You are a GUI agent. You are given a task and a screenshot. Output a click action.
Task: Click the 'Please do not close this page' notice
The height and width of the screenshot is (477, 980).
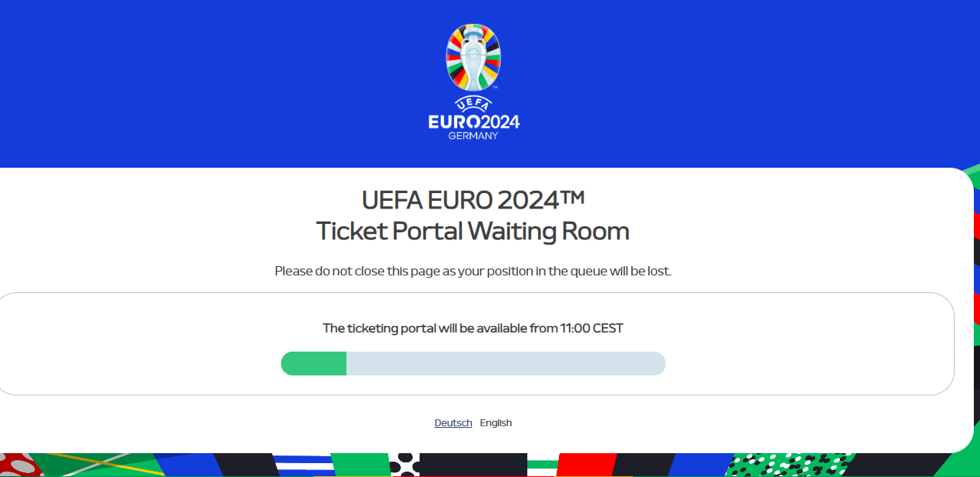tap(473, 271)
